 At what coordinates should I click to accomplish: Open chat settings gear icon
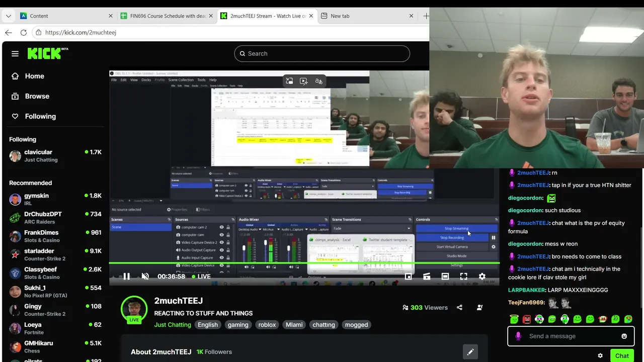tap(600, 355)
